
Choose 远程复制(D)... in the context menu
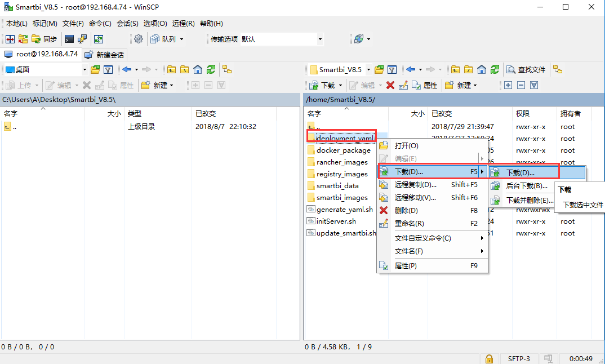[432, 185]
